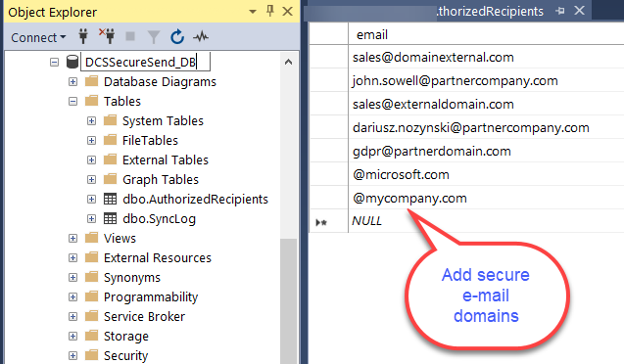Select the Security folder
Image resolution: width=624 pixels, height=364 pixels.
pyautogui.click(x=125, y=355)
